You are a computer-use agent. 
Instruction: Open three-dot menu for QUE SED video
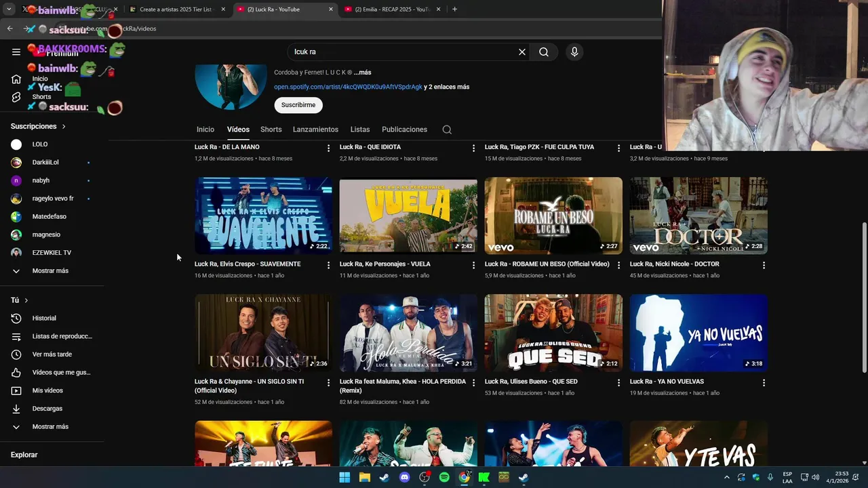coord(618,382)
